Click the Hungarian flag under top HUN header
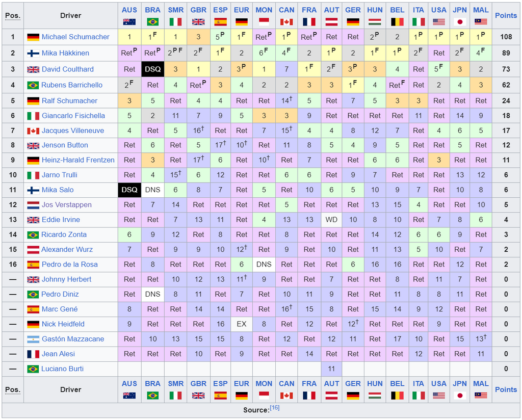This screenshot has width=522, height=420. 375,22
